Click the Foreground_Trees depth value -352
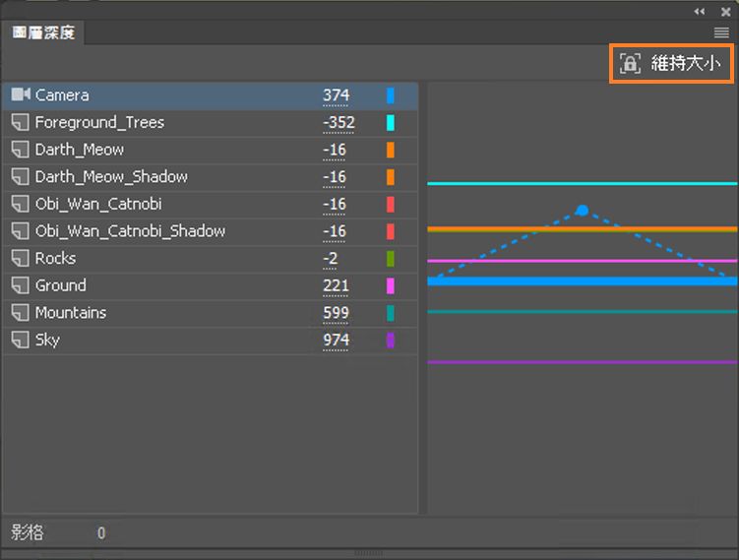 pos(339,123)
